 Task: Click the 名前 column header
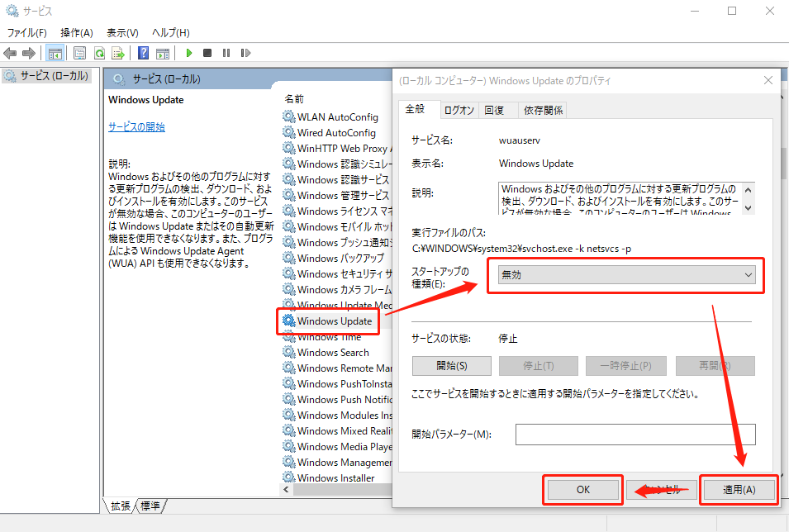click(294, 99)
